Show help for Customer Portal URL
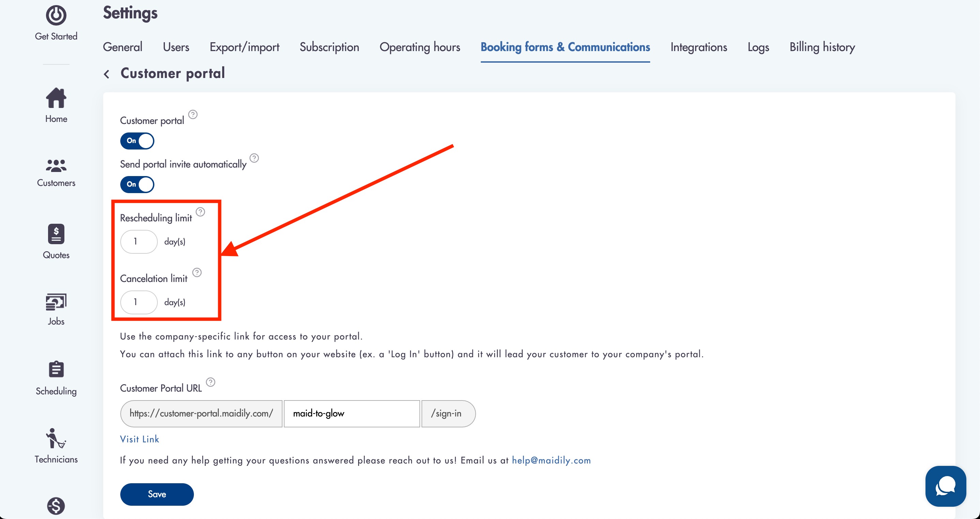The width and height of the screenshot is (980, 519). [210, 382]
